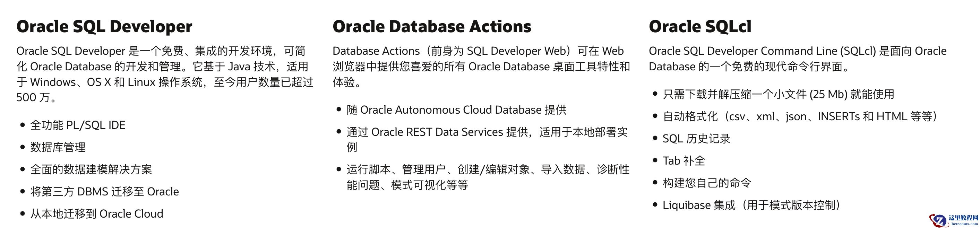Click the 构建您自己的命令 bullet item
Viewport: 980px width, 228px height.
pyautogui.click(x=706, y=183)
